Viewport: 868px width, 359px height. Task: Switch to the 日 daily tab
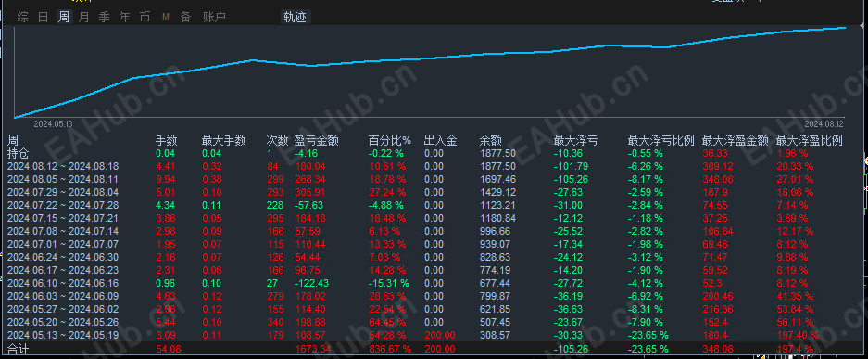44,18
